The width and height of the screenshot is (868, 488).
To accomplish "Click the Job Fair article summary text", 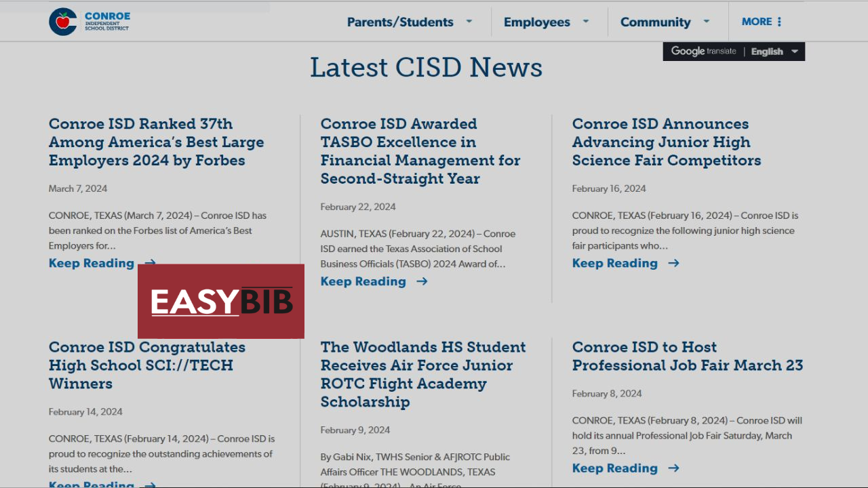I will point(687,436).
